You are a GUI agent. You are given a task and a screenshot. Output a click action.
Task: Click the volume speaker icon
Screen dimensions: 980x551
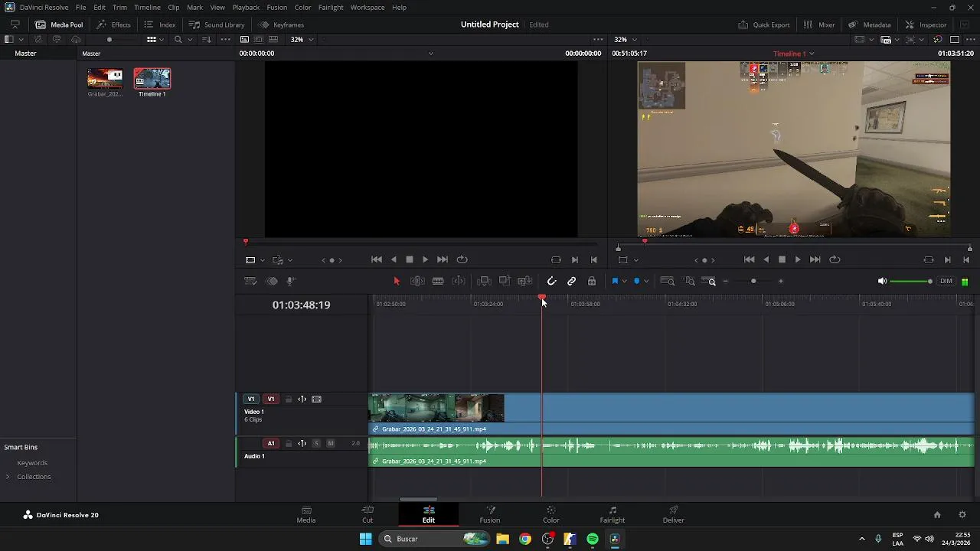tap(882, 281)
